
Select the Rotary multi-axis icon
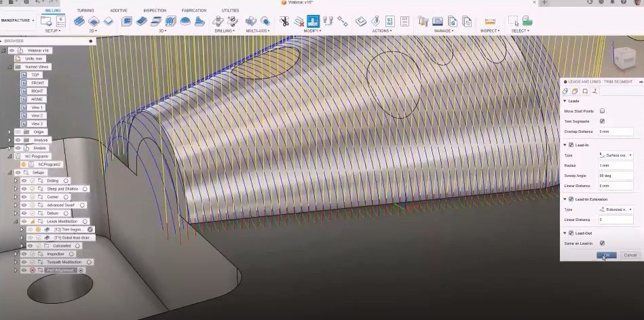pos(265,21)
